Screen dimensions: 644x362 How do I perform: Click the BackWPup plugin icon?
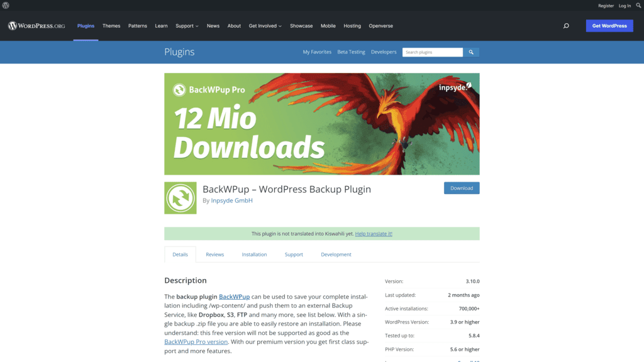[x=180, y=198]
